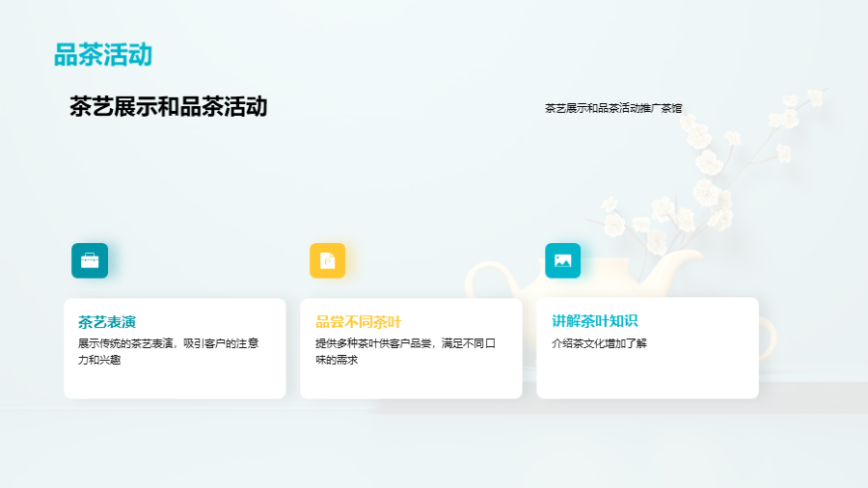Click the teacup handle right of third card
The image size is (868, 488).
[x=768, y=333]
